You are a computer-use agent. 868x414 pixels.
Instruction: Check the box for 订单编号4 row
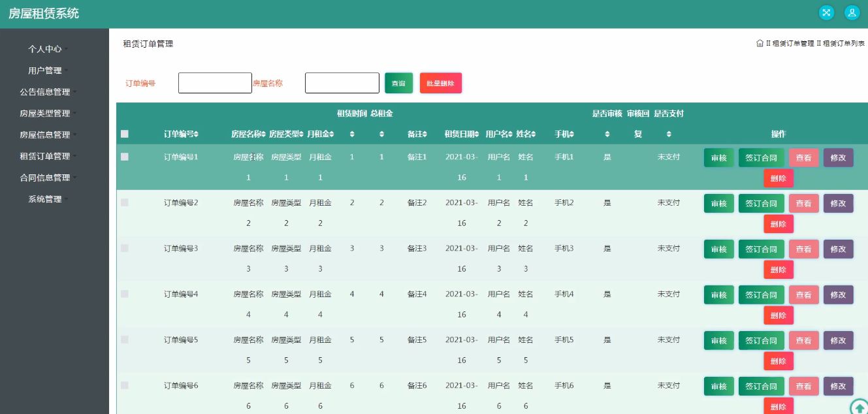click(125, 294)
